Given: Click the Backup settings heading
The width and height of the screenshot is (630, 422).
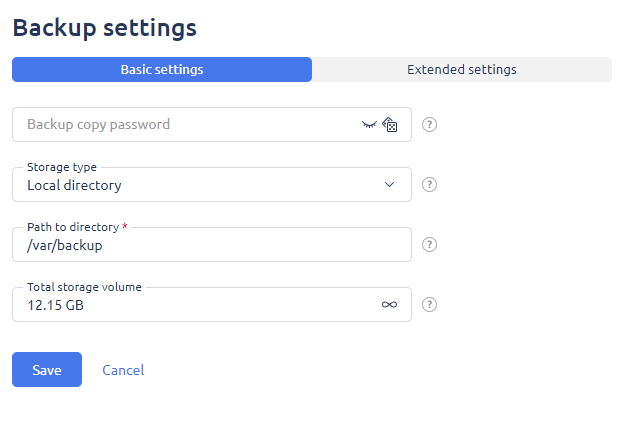Looking at the screenshot, I should click(x=104, y=28).
